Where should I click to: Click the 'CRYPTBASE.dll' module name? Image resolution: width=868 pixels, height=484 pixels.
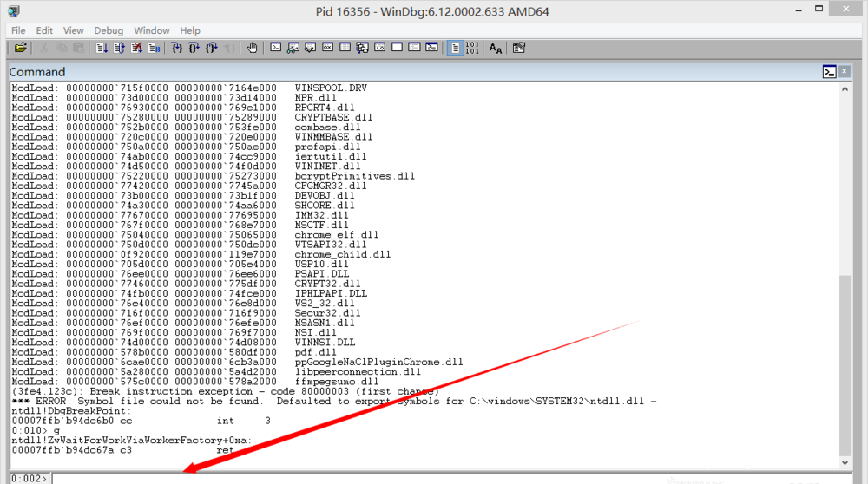(x=334, y=117)
